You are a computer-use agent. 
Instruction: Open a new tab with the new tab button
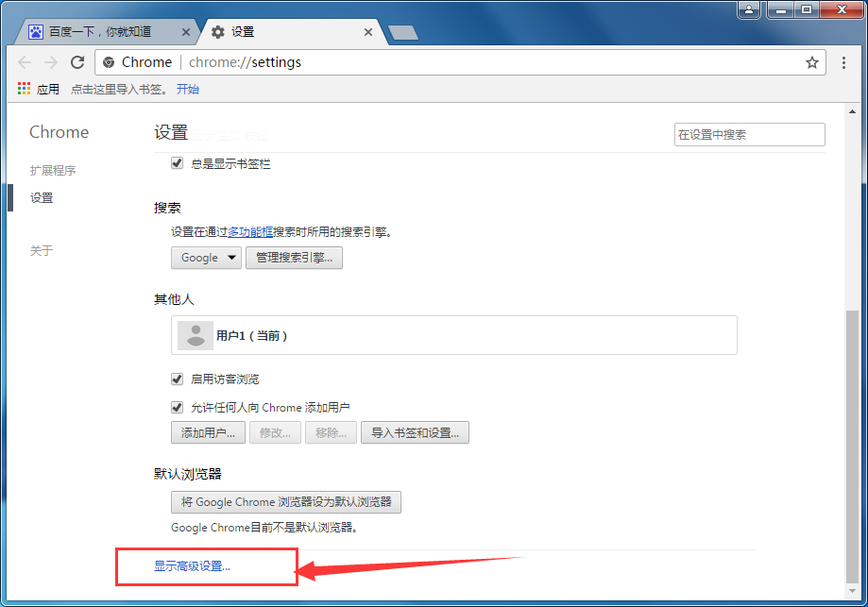403,33
